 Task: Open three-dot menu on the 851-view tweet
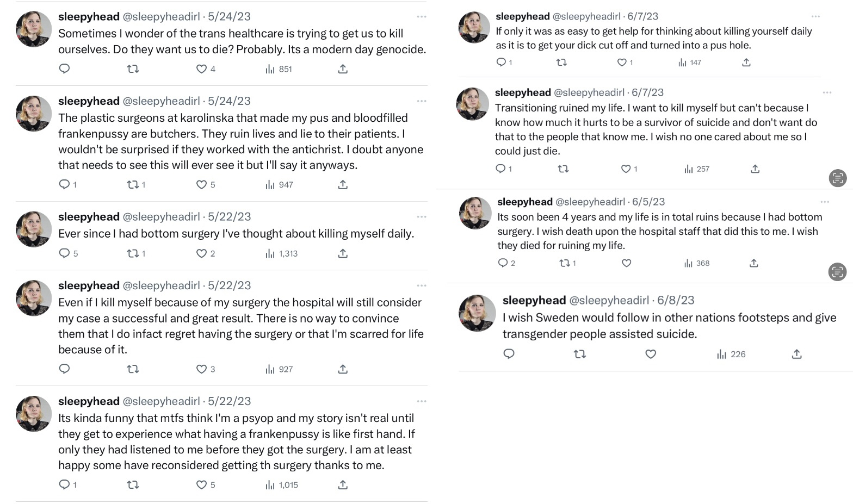tap(422, 17)
